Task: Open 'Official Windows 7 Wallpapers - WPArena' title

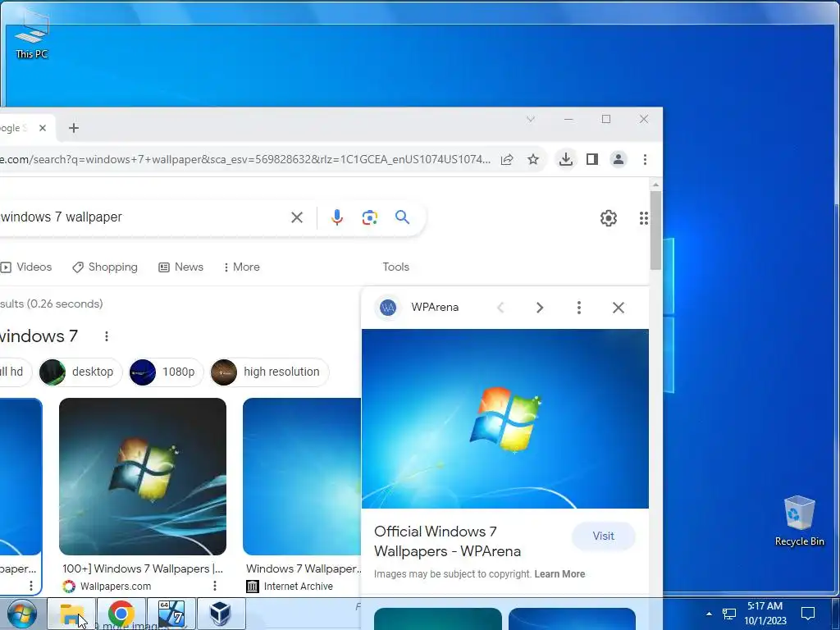Action: click(447, 541)
